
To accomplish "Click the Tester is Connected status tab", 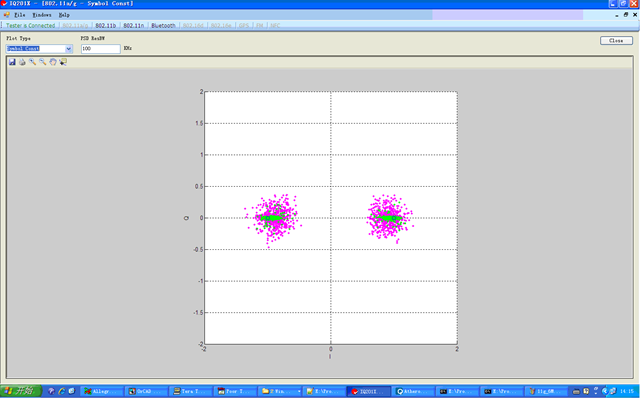I will coord(29,25).
